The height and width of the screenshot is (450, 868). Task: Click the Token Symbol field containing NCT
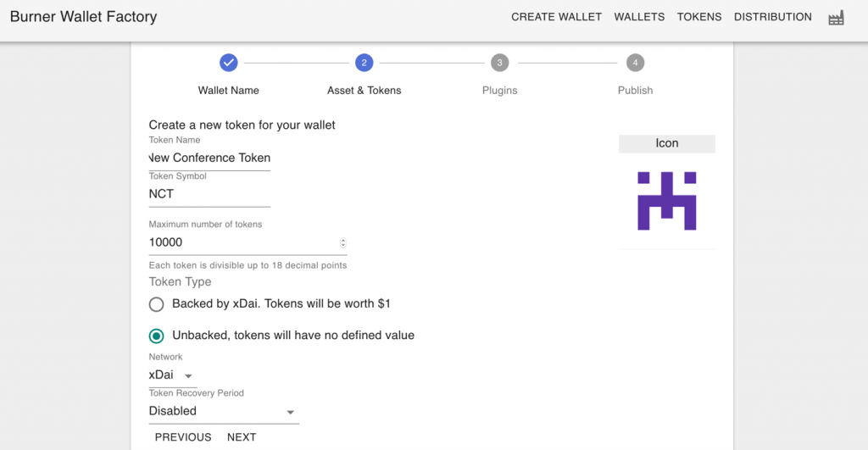coord(209,194)
